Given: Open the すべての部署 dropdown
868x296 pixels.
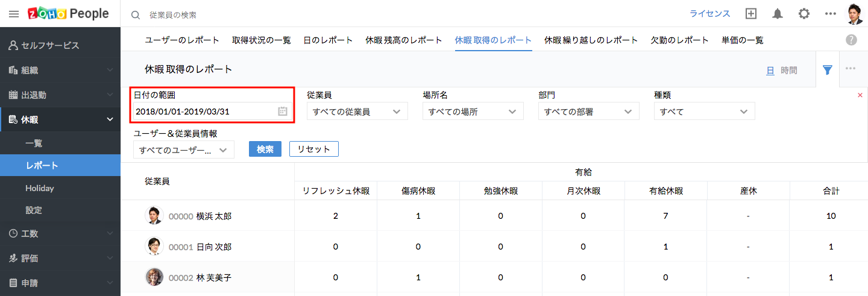Looking at the screenshot, I should pyautogui.click(x=588, y=112).
